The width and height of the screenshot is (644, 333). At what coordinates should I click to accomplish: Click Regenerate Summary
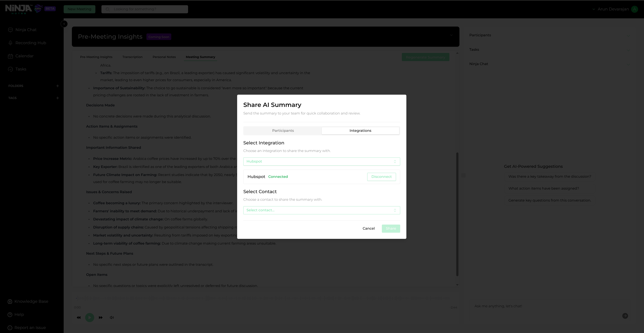[425, 57]
